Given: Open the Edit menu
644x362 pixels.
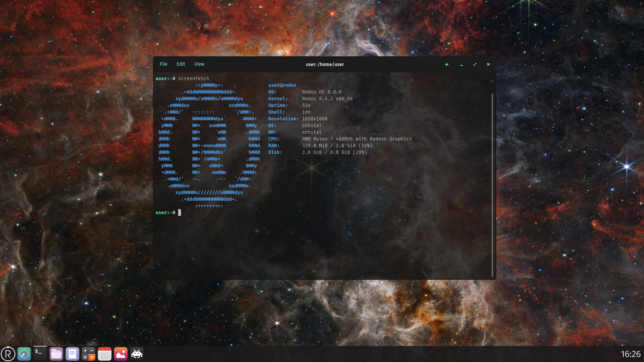Looking at the screenshot, I should 181,64.
